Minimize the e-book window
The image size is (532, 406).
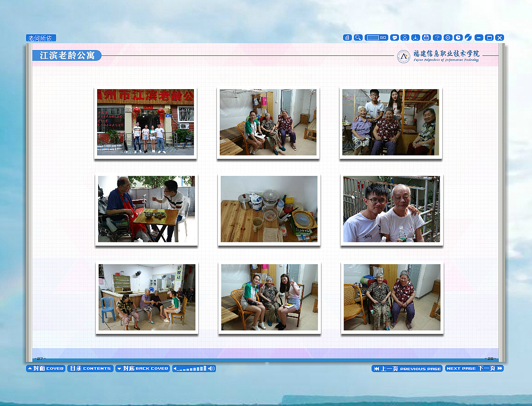pyautogui.click(x=479, y=38)
